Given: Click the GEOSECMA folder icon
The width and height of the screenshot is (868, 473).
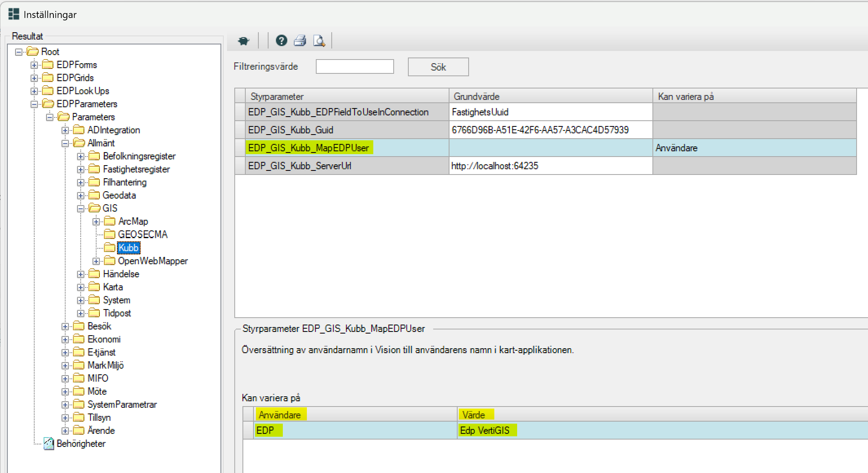Looking at the screenshot, I should coord(109,234).
